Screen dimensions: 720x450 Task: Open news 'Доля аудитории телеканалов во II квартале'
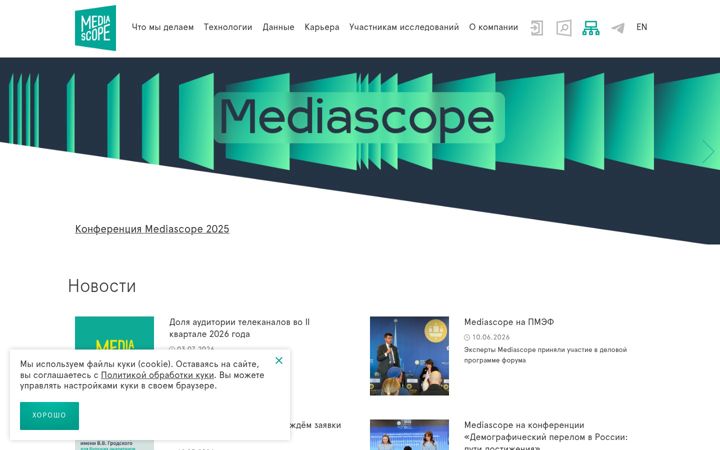[239, 328]
